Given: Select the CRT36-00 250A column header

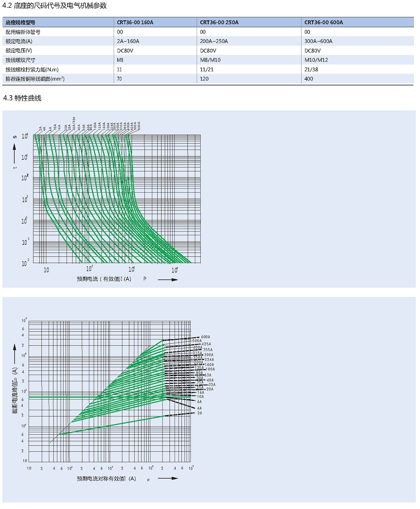Looking at the screenshot, I should tap(219, 22).
